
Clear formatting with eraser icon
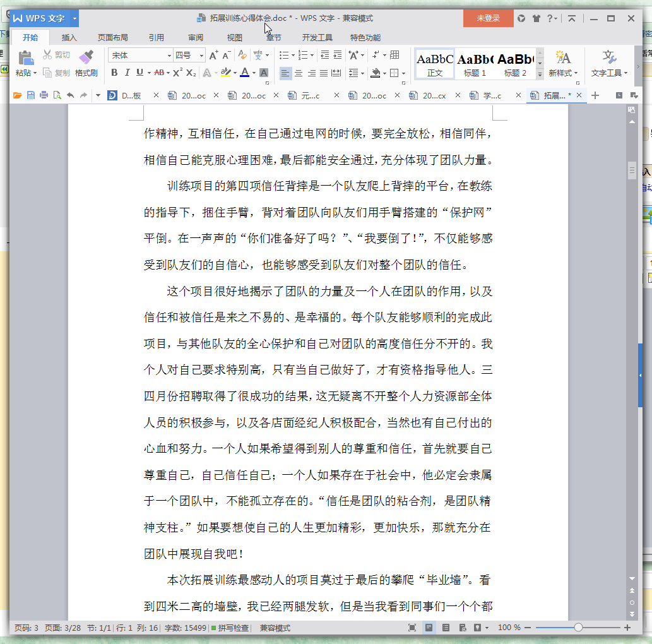tap(242, 55)
